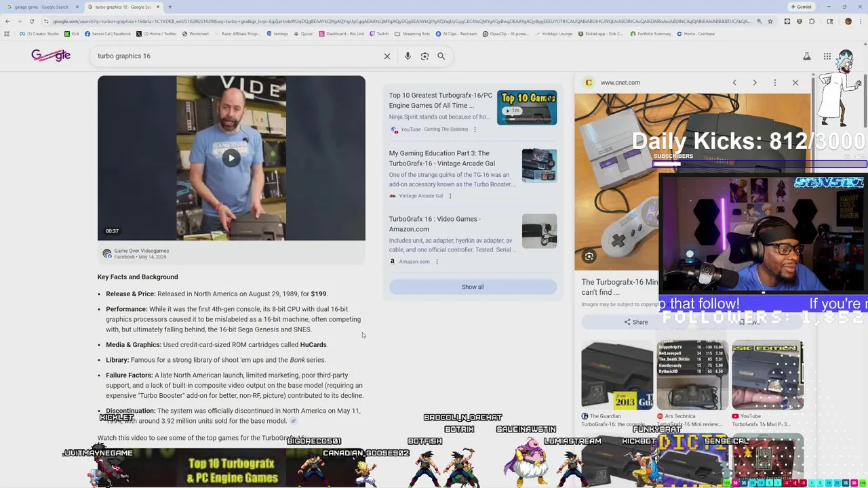
Task: Click the HuCards bold text
Action: click(x=313, y=344)
